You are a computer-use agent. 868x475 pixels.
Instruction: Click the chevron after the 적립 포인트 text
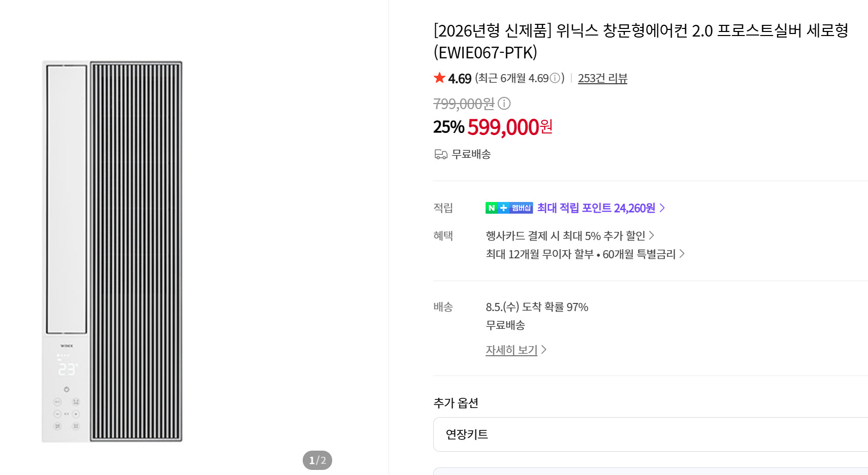coord(662,208)
